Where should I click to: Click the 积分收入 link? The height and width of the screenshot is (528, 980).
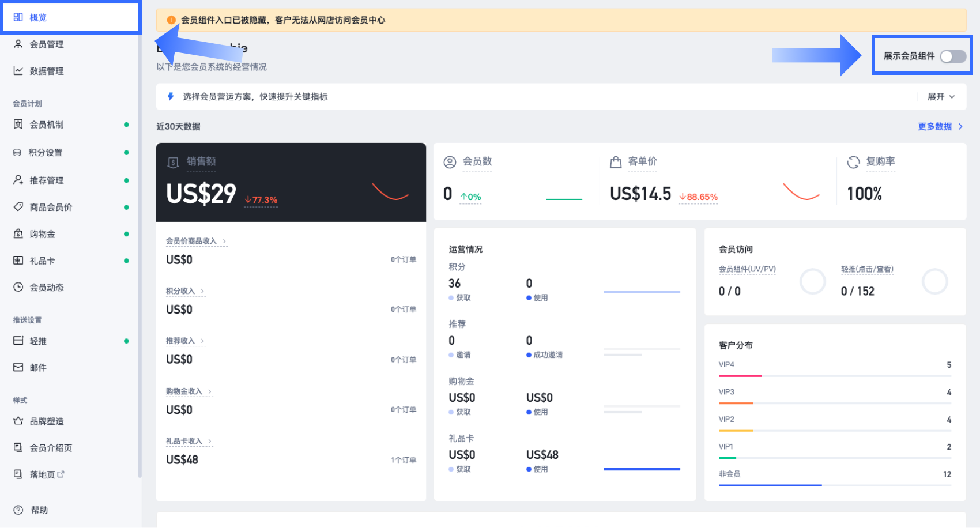tap(180, 291)
